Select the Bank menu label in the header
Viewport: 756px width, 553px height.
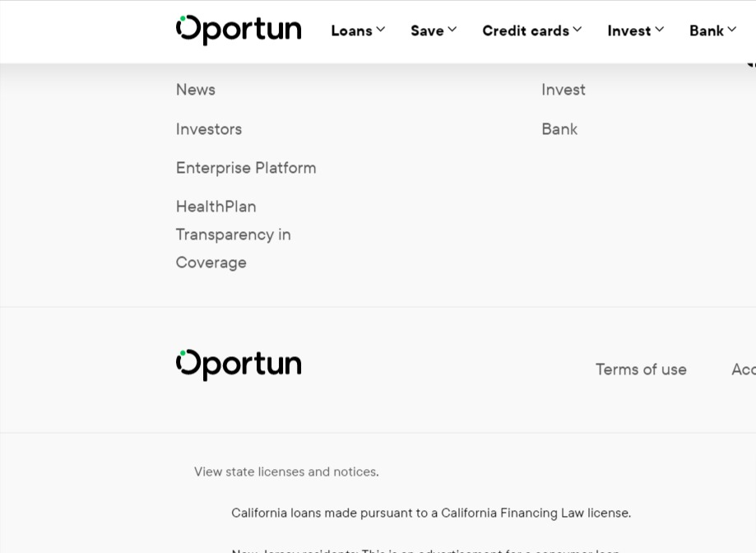(x=706, y=30)
